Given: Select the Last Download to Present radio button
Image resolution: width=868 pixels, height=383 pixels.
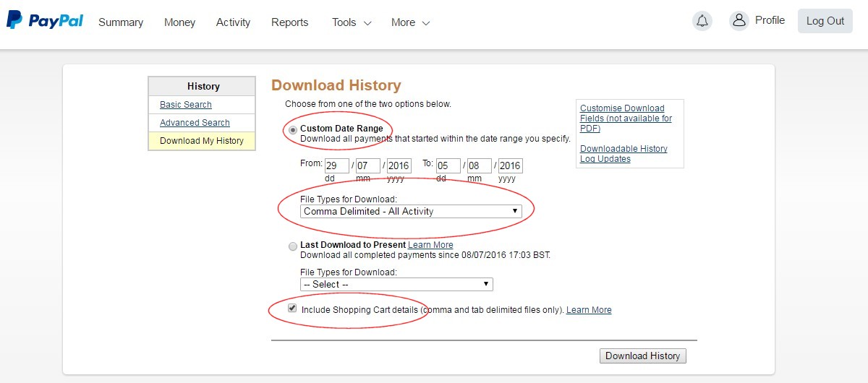Looking at the screenshot, I should 293,246.
